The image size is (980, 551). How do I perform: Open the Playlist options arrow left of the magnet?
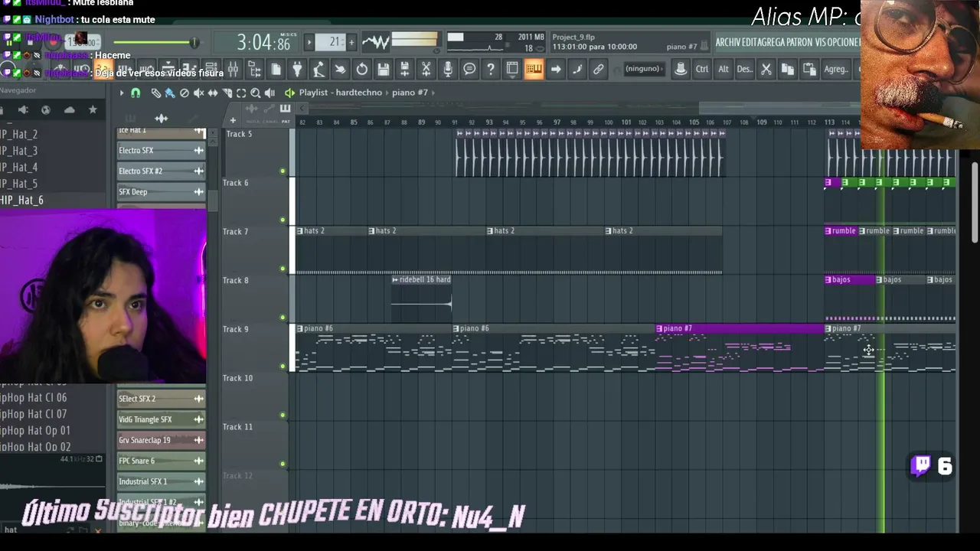[x=121, y=93]
